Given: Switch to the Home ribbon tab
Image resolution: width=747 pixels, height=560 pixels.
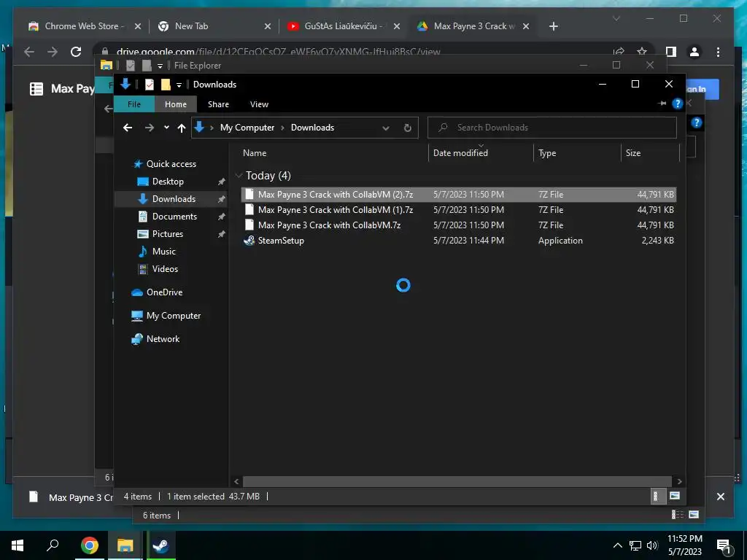Looking at the screenshot, I should (x=176, y=104).
